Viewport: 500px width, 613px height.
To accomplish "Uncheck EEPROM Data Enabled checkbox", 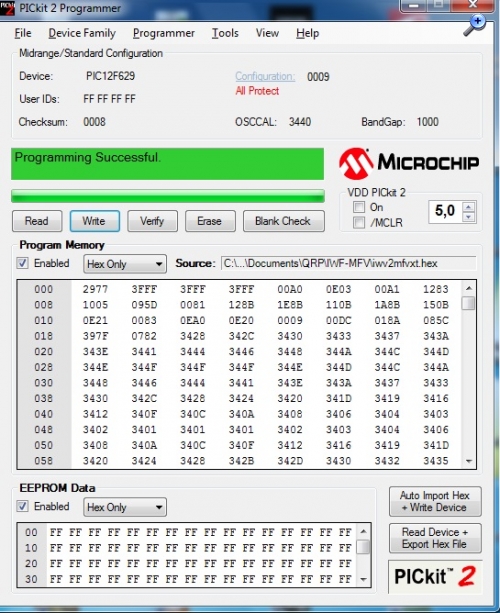I will [22, 506].
